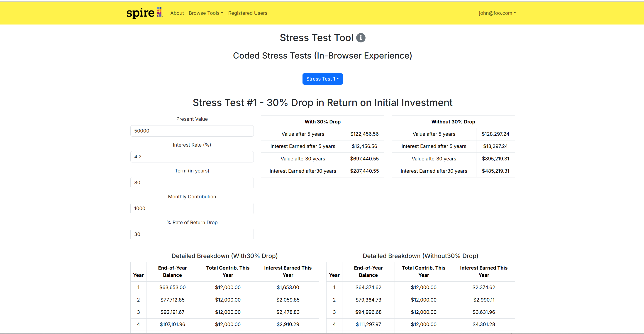This screenshot has height=334, width=644.
Task: Click the Detailed Breakdown (With30% Drop) heading
Action: tap(224, 256)
